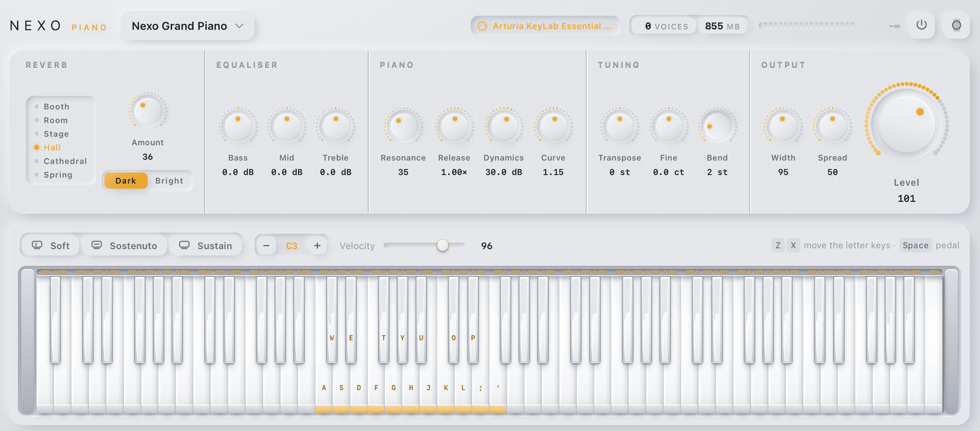Click the MIDI device icon beside Arturia KeyLab

pyautogui.click(x=482, y=26)
